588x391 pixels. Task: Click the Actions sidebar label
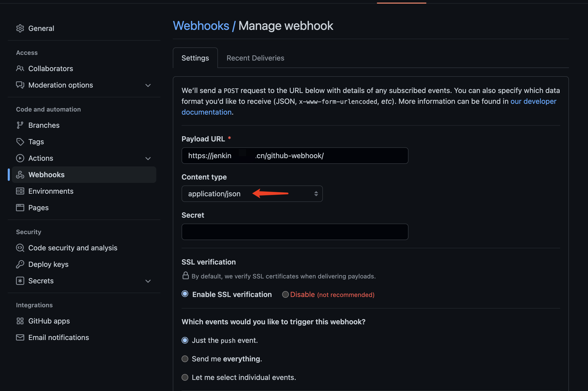(x=41, y=158)
